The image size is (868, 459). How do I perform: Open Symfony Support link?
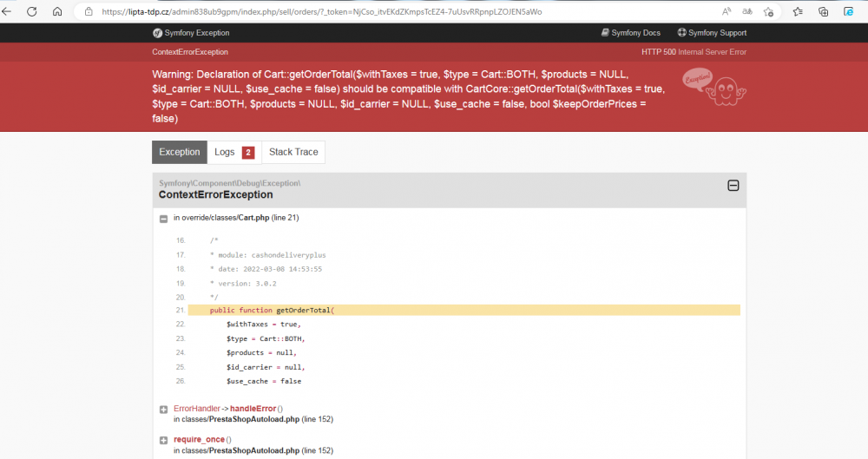point(712,33)
